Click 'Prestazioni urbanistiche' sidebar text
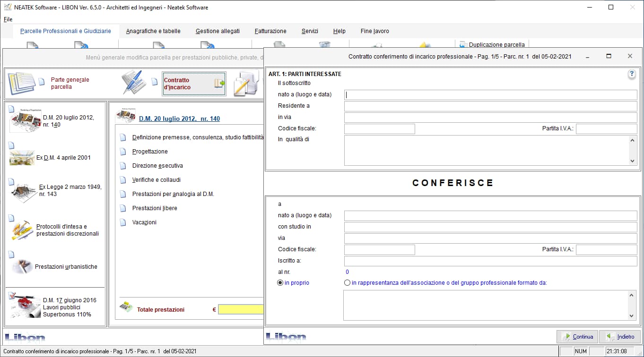This screenshot has width=644, height=357. [x=66, y=267]
